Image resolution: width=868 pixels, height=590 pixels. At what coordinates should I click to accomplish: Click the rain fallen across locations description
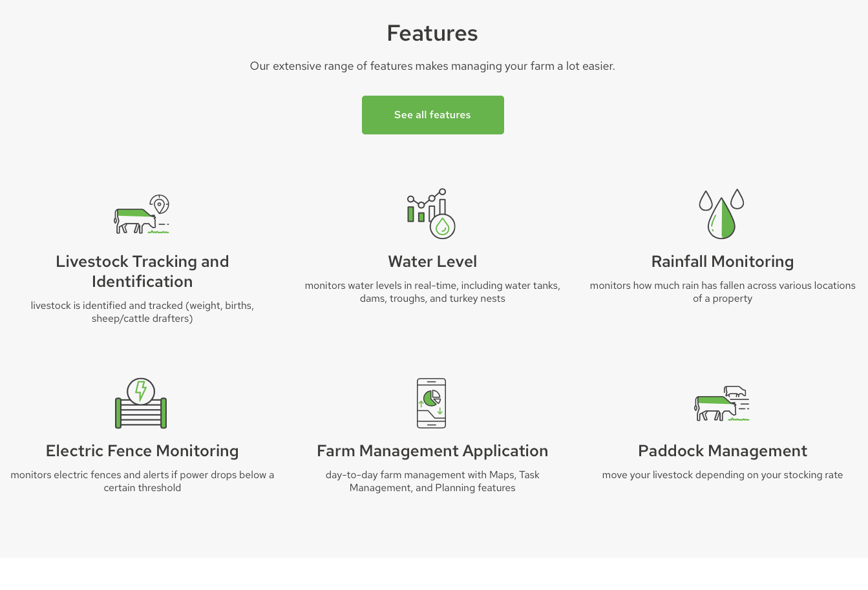coord(723,292)
